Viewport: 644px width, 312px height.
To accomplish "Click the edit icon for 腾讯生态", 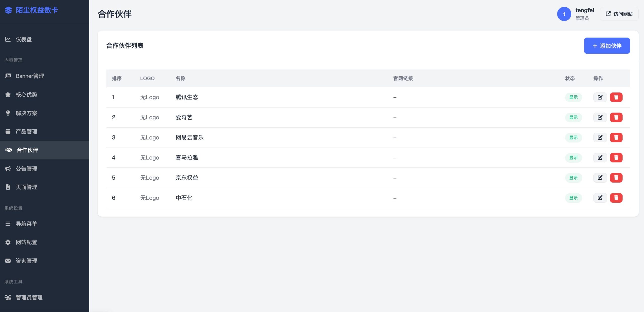I will [600, 97].
